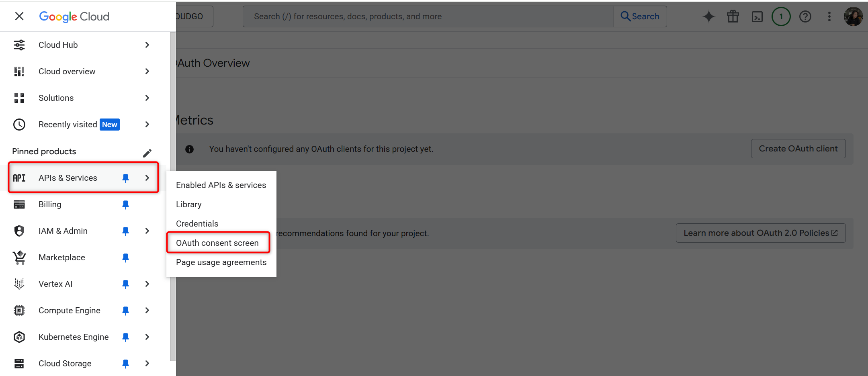Open Cloud Shell terminal from the top bar

[757, 16]
